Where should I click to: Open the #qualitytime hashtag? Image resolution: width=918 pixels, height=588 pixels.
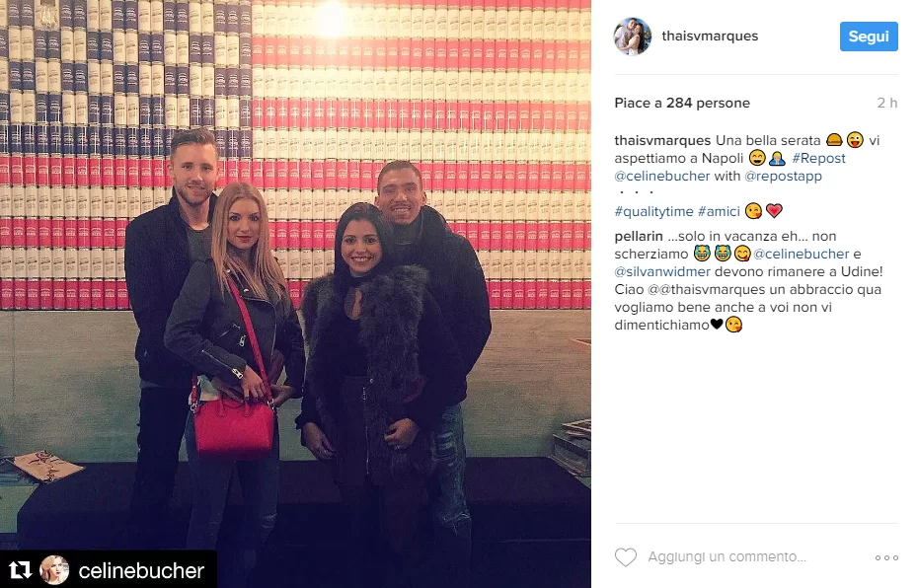point(653,211)
